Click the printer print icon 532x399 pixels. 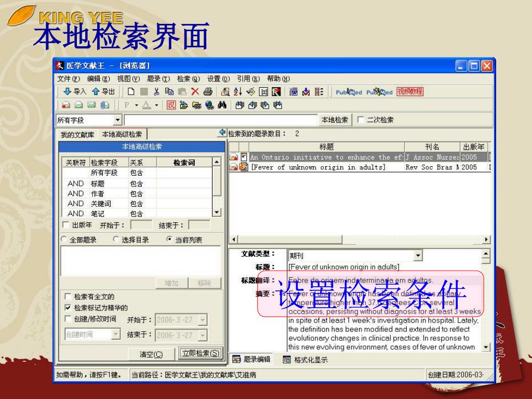tap(208, 91)
